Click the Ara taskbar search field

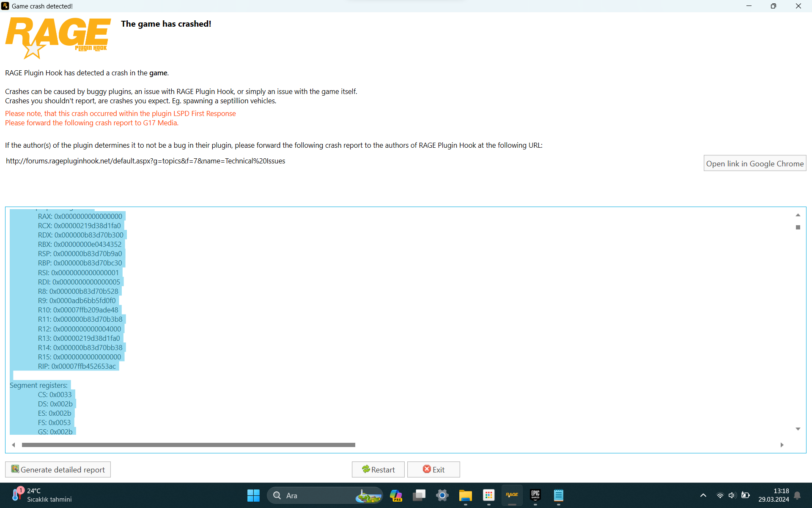(313, 495)
